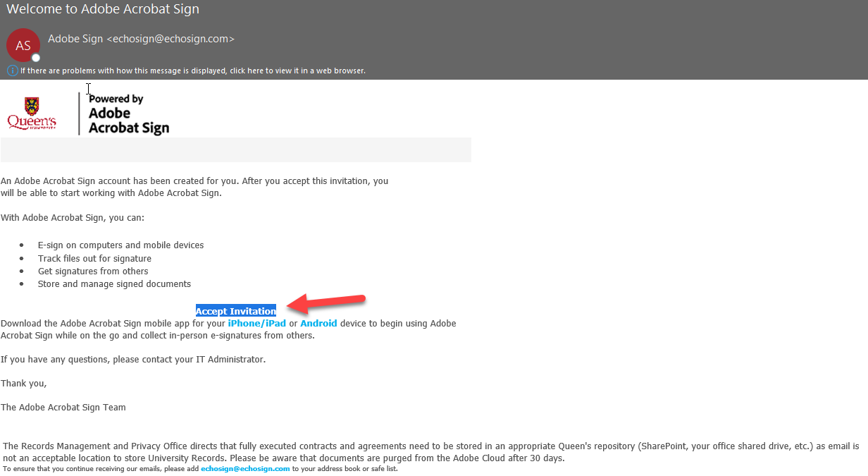Click 'An Adobe Acrobat Sign account has been created' paragraph
Image resolution: width=868 pixels, height=476 pixels.
(x=194, y=187)
